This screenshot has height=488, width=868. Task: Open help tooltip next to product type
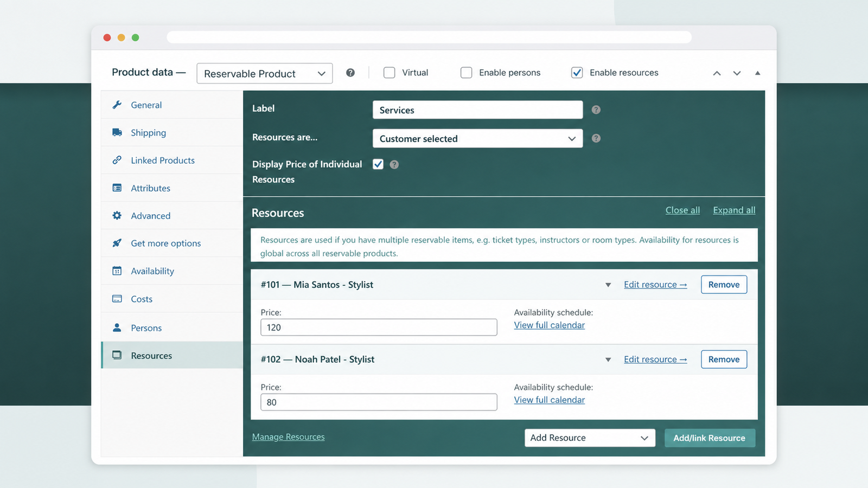[350, 73]
